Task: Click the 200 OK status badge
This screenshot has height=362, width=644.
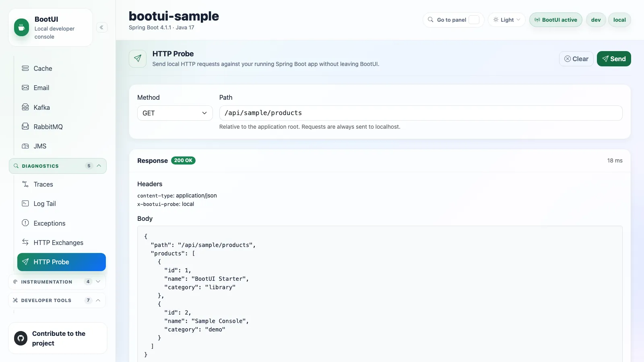Action: (x=183, y=160)
